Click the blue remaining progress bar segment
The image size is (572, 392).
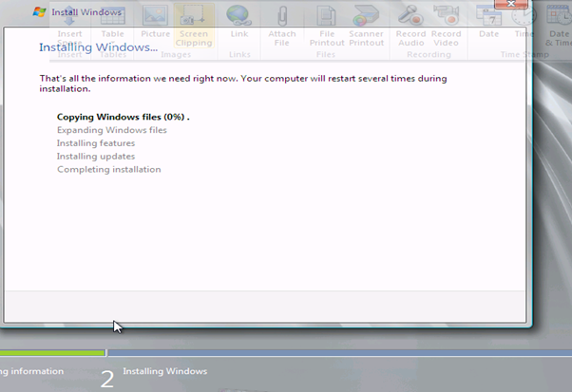click(x=340, y=353)
